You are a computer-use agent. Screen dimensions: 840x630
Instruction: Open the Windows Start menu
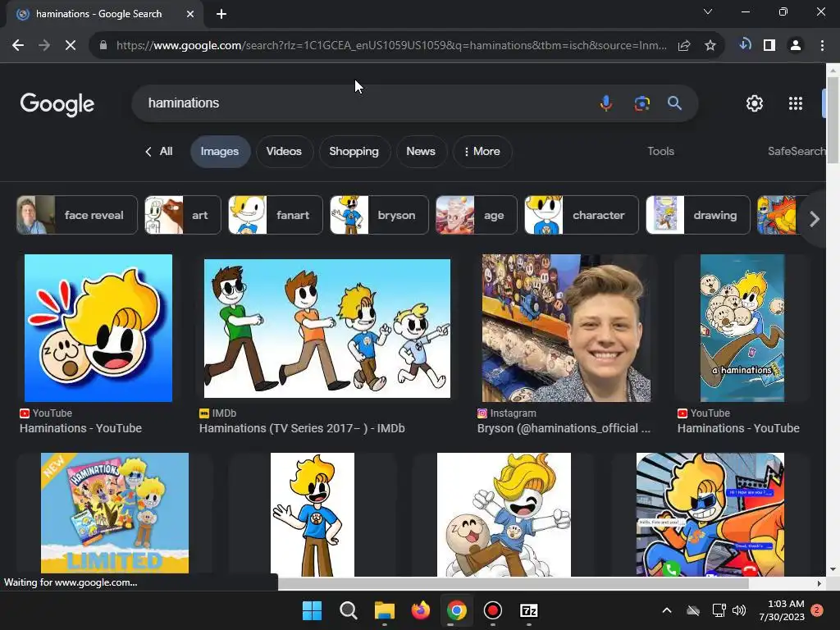point(312,610)
